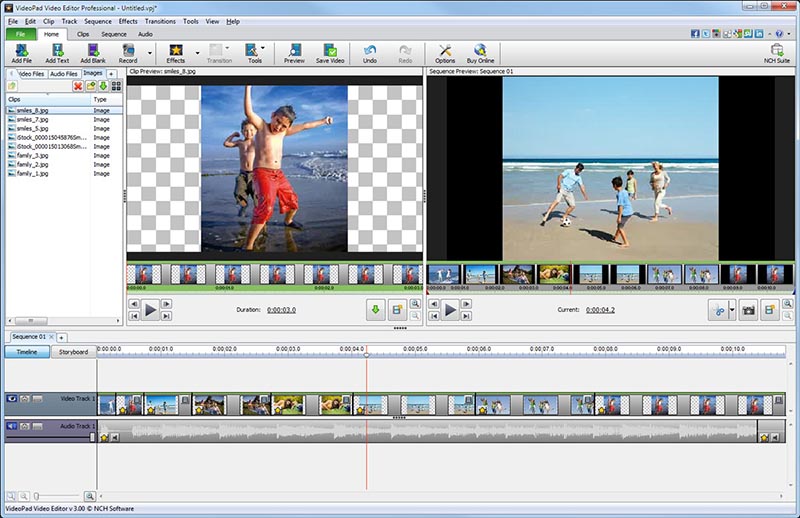800x518 pixels.
Task: Open the Tools button dropdown arrow
Action: (263, 48)
